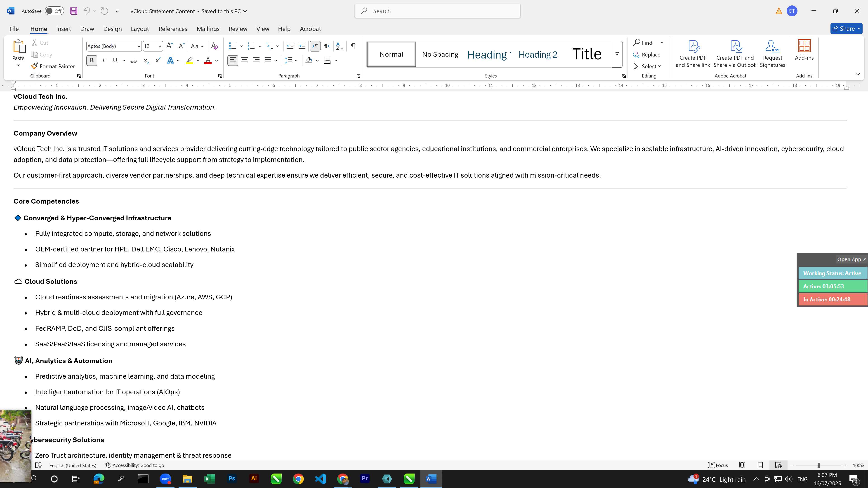Switch to the Design tab
Screen dimensions: 868x488
point(112,29)
